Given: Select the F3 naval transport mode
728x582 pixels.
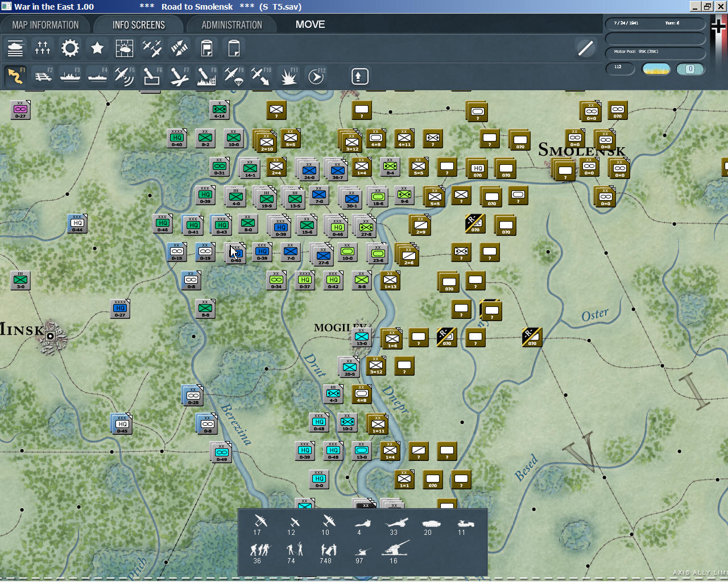Looking at the screenshot, I should 70,76.
